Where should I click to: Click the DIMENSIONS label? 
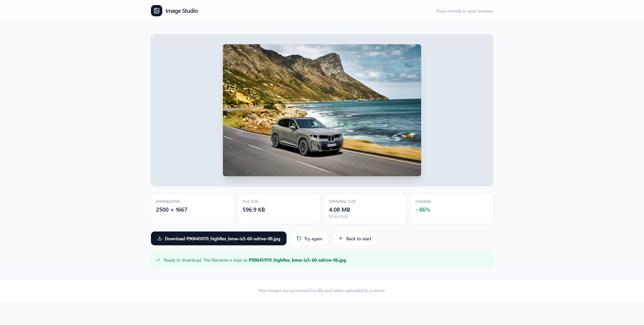168,202
